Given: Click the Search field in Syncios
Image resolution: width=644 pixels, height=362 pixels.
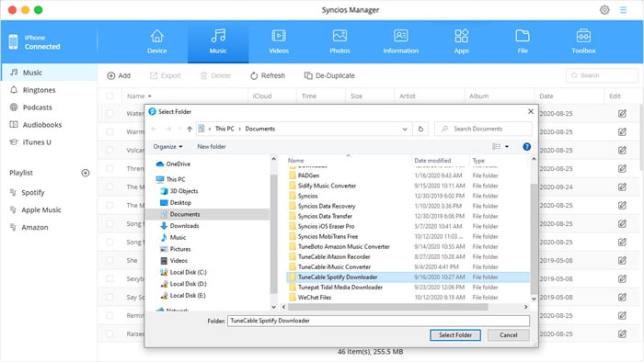Looking at the screenshot, I should [x=602, y=75].
